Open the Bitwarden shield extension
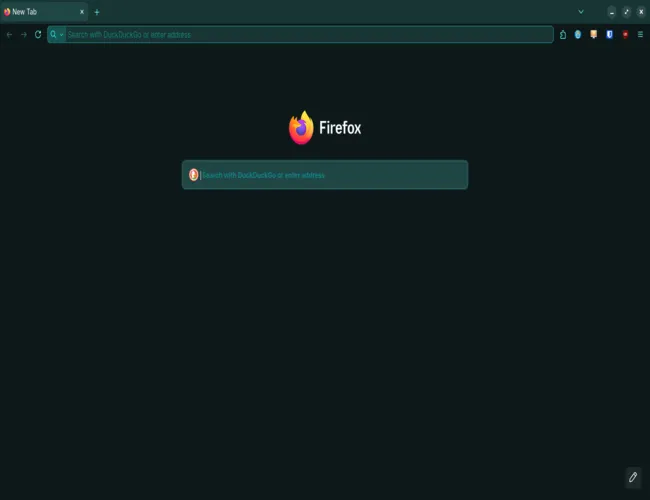 [x=609, y=34]
